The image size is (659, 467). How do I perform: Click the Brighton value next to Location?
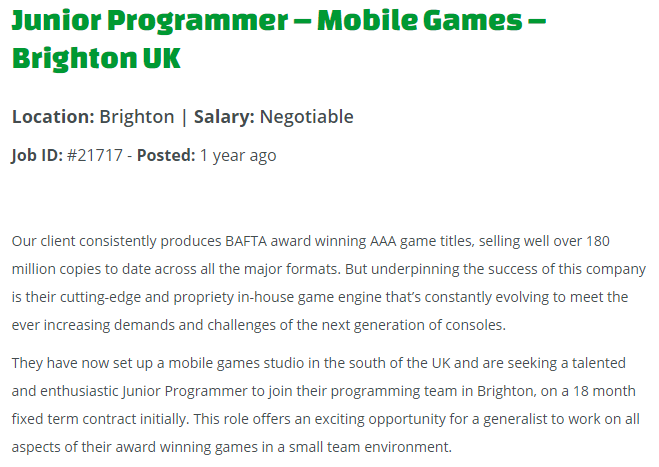[x=137, y=117]
